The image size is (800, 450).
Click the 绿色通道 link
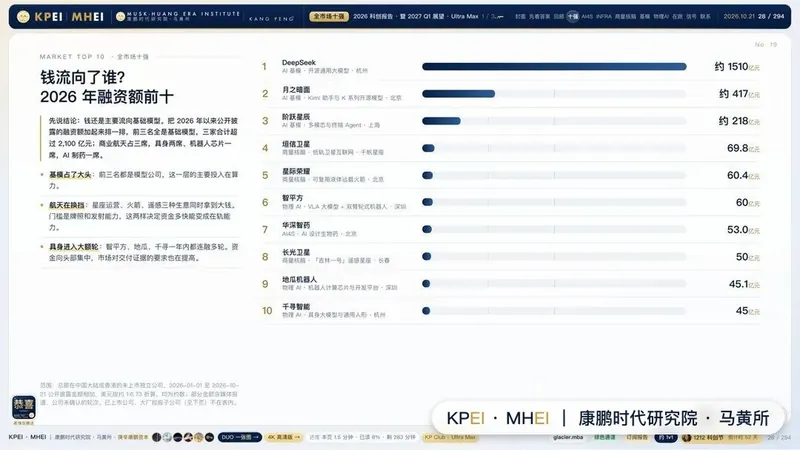(605, 437)
